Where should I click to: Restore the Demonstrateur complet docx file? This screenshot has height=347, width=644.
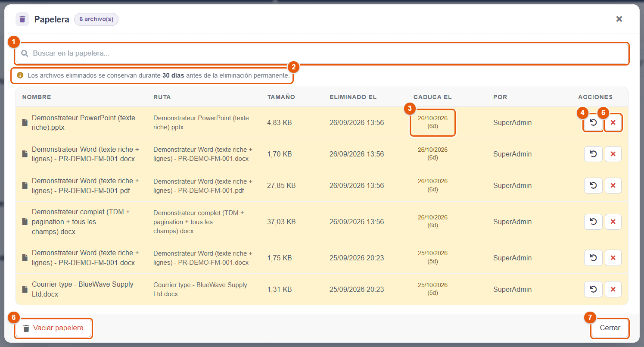coord(593,222)
